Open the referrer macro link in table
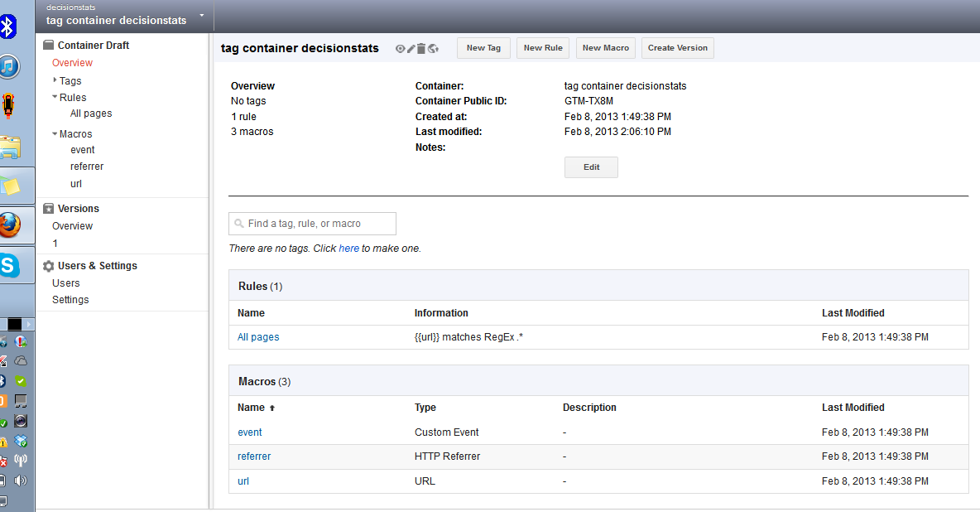This screenshot has height=512, width=980. pos(254,456)
